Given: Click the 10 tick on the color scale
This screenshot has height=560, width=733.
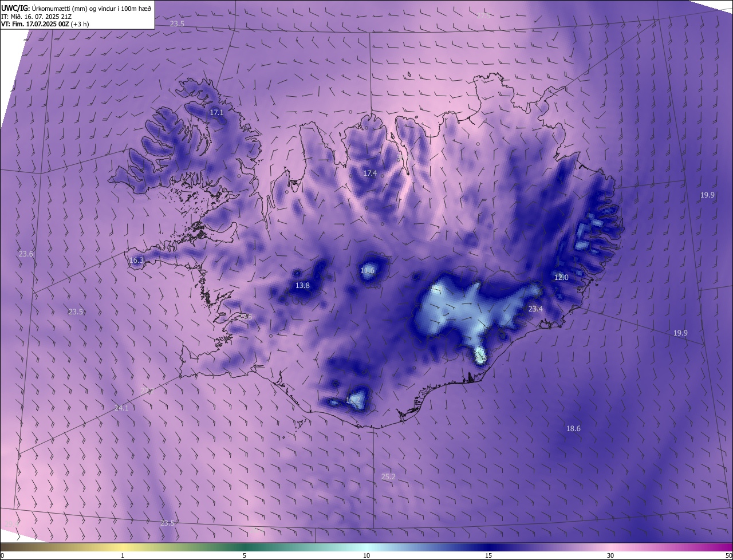Looking at the screenshot, I should coord(366,555).
